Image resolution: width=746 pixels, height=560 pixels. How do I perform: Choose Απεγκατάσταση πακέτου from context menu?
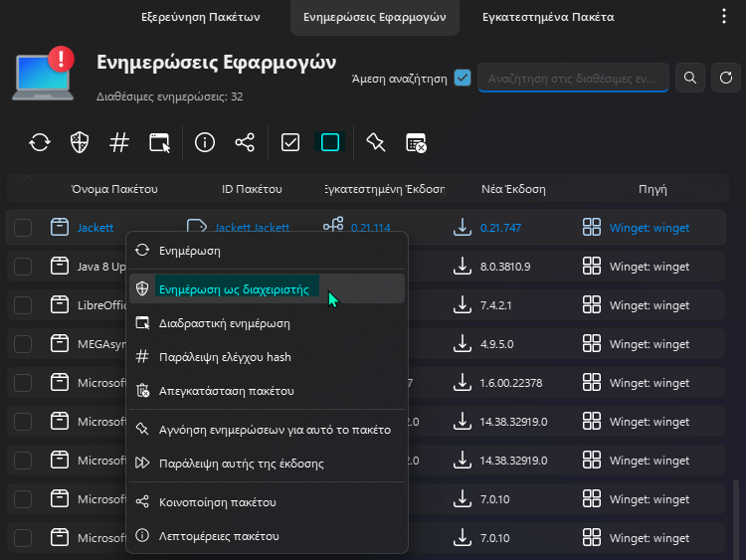[x=227, y=391]
